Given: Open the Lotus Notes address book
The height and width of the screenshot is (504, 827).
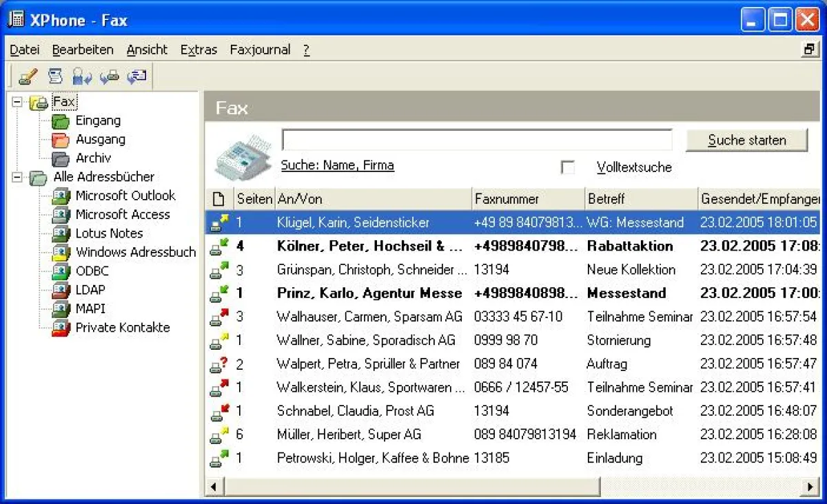Looking at the screenshot, I should [x=109, y=233].
